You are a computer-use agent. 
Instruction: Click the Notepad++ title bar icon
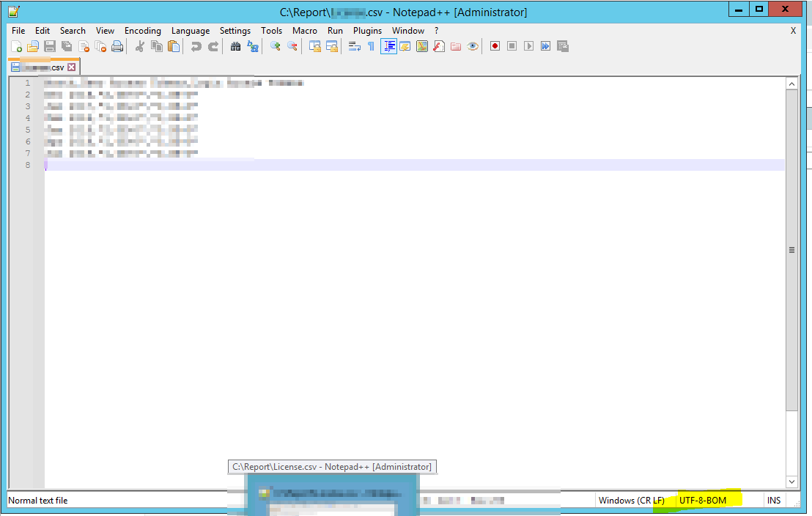[14, 11]
